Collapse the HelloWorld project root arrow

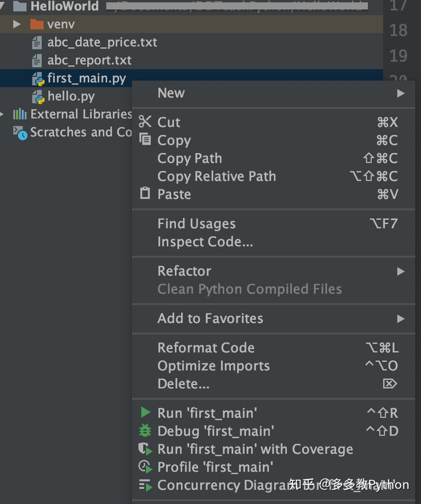[x=2, y=6]
